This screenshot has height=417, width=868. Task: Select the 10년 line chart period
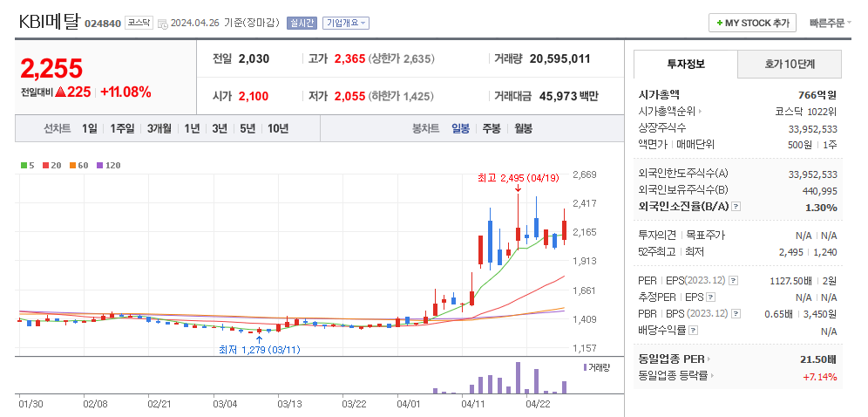pos(278,128)
